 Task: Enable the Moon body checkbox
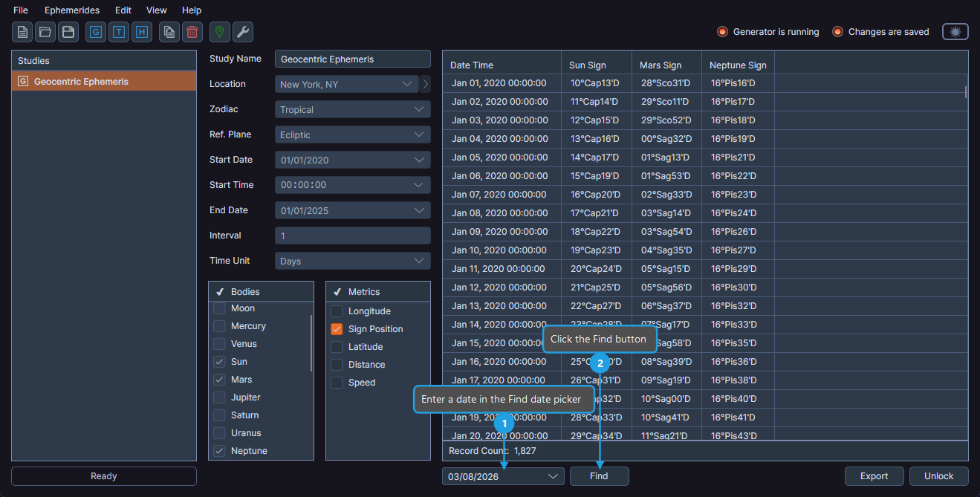pyautogui.click(x=219, y=308)
